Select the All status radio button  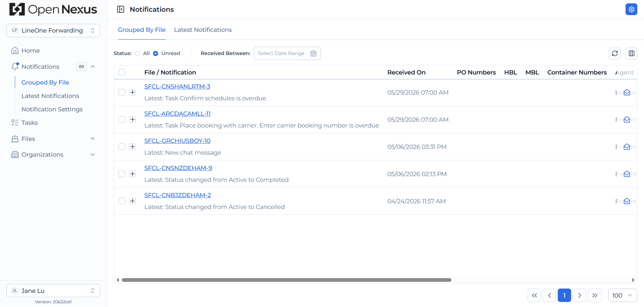137,53
